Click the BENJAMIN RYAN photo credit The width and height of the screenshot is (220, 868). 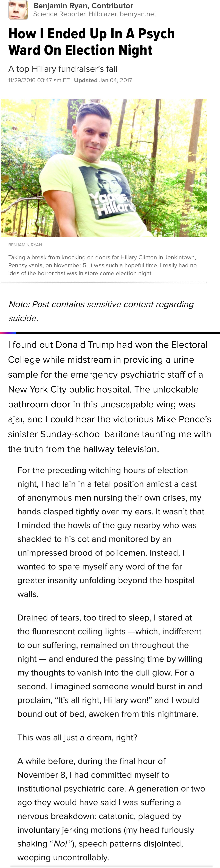click(25, 245)
